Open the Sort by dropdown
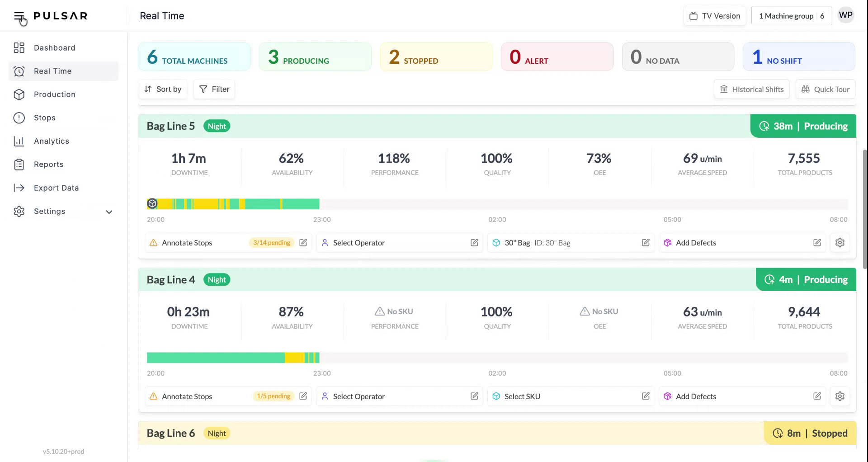This screenshot has width=868, height=462. 162,89
